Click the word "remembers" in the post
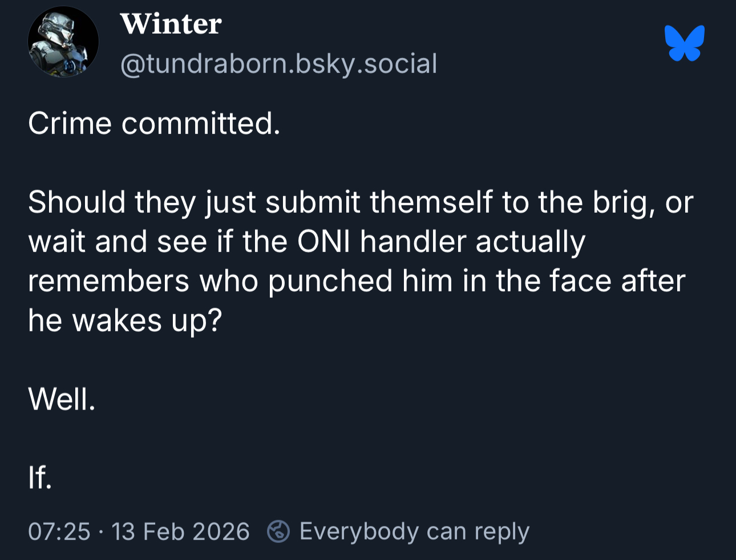The image size is (736, 560). coord(108,281)
